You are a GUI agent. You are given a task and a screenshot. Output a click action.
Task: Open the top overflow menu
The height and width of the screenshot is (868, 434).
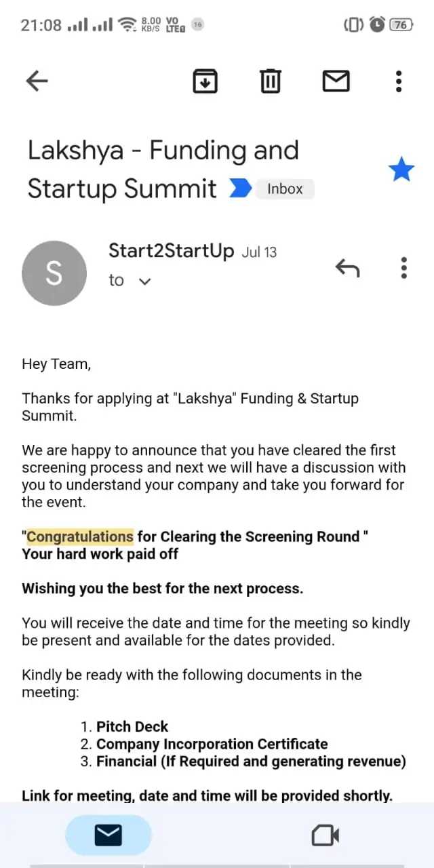pos(399,81)
